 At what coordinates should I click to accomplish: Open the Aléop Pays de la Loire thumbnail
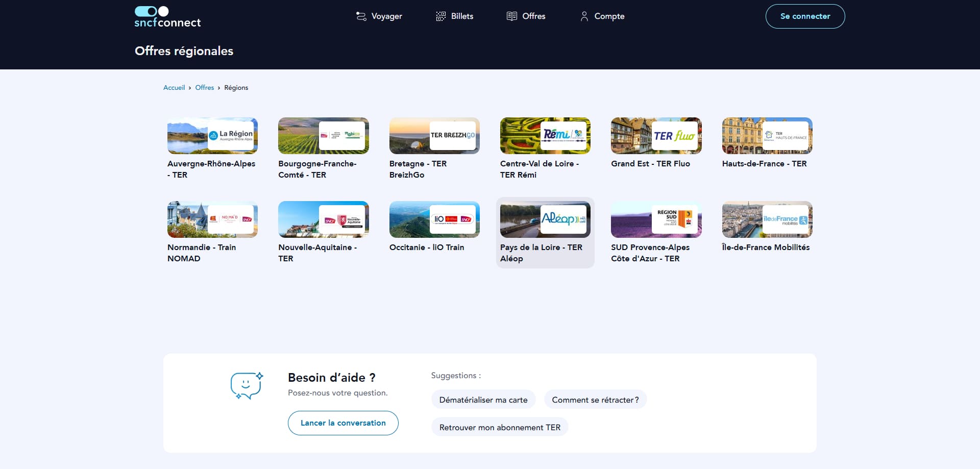[x=545, y=219]
